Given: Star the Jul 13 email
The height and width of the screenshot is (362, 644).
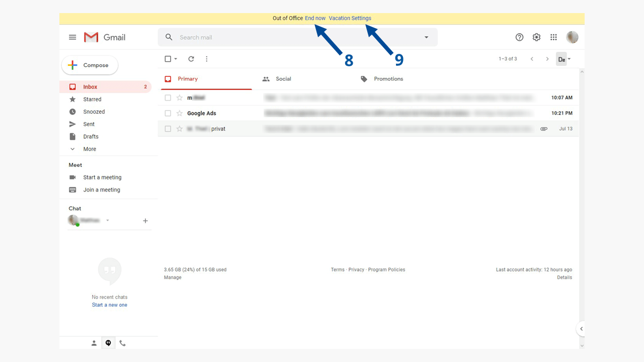Looking at the screenshot, I should click(x=179, y=129).
